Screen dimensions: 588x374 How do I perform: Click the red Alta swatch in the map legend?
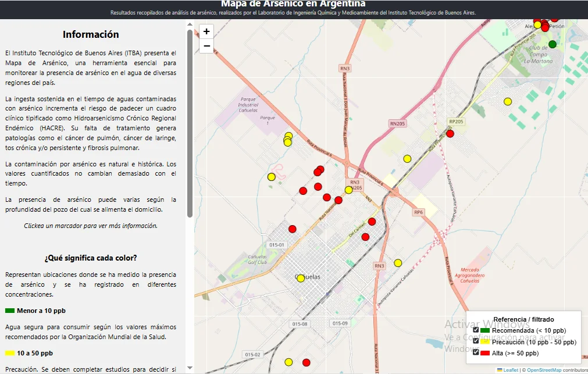click(485, 353)
